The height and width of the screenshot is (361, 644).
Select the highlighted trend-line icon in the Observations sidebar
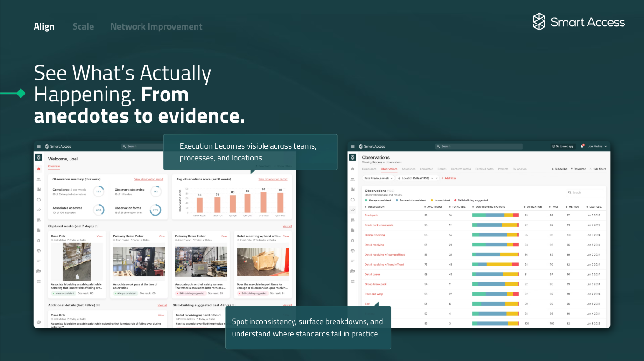coord(352,210)
